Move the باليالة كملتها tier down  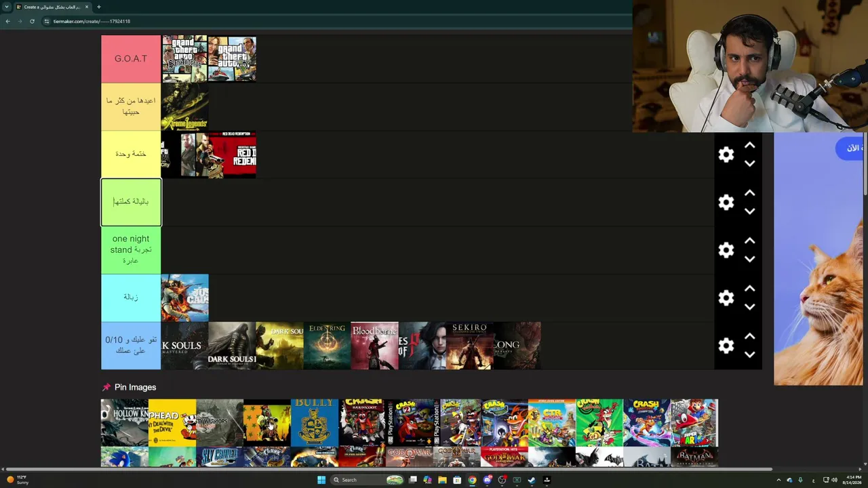pyautogui.click(x=749, y=211)
